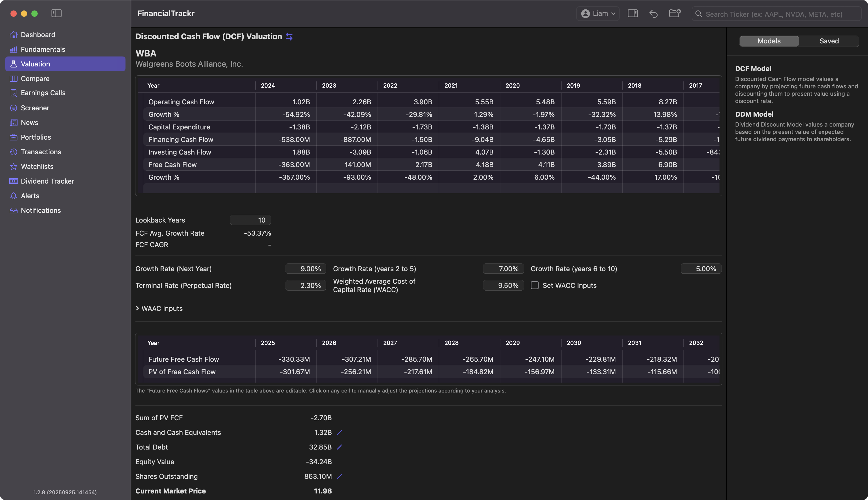Open Dividend Tracker from sidebar
This screenshot has width=868, height=500.
47,181
